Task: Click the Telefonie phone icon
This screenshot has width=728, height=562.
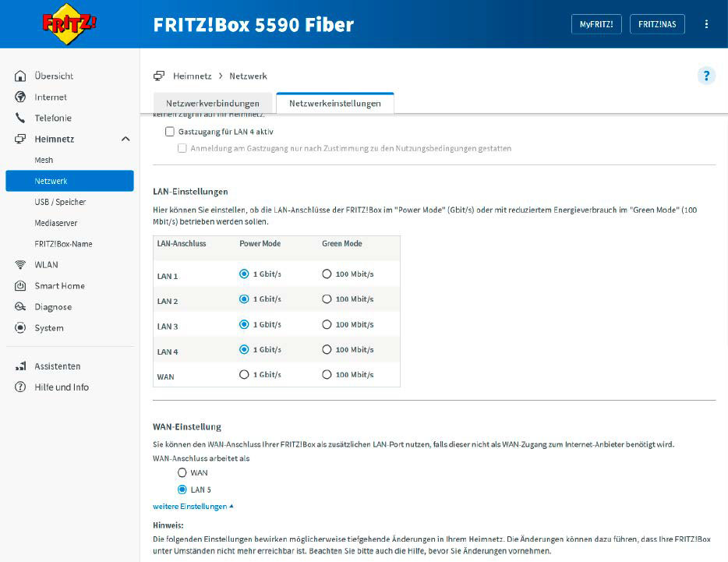Action: (x=20, y=118)
